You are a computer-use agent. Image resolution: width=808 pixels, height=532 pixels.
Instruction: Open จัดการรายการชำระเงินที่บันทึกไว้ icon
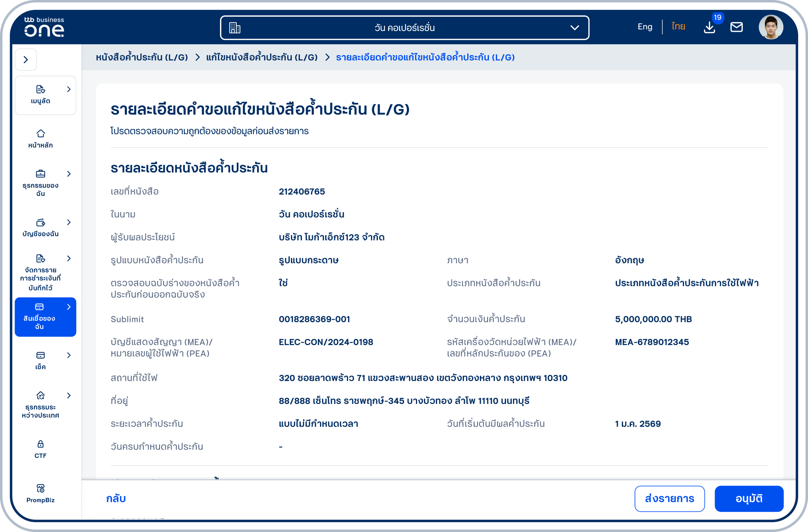40,258
